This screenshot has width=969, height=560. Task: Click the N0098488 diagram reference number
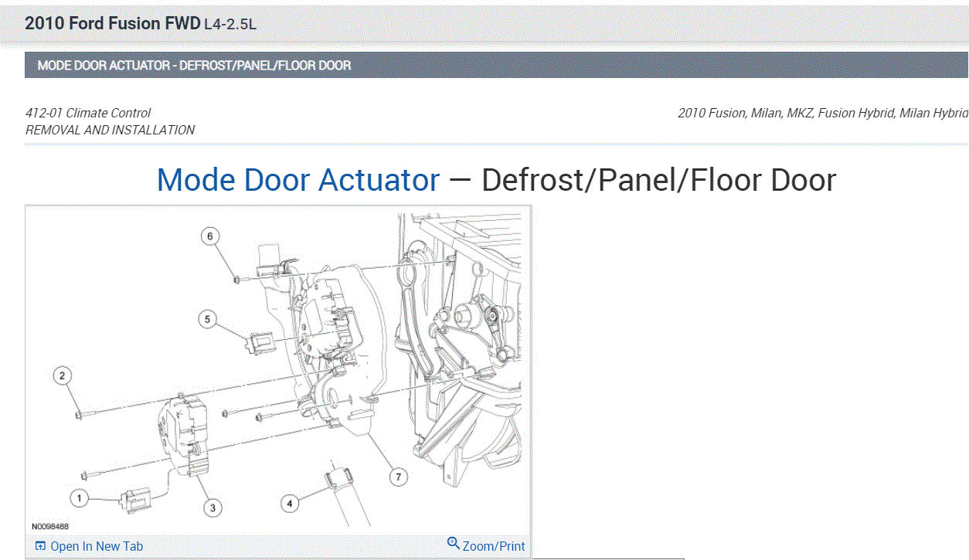[50, 527]
